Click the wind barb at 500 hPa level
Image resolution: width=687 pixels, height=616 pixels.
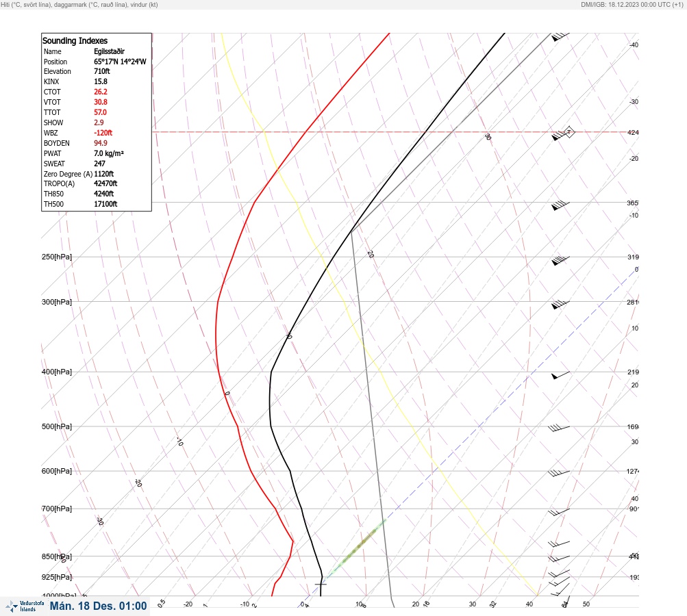pyautogui.click(x=559, y=428)
